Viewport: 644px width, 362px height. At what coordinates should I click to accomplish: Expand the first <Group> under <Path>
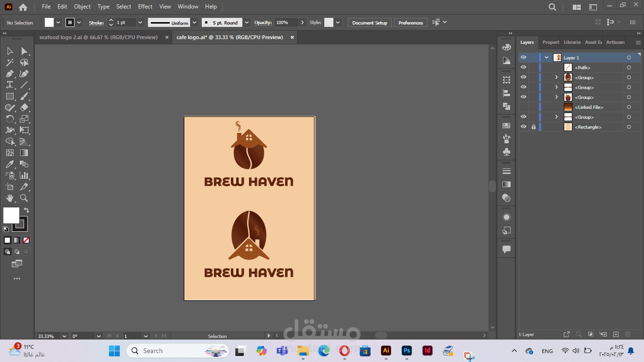tap(556, 77)
